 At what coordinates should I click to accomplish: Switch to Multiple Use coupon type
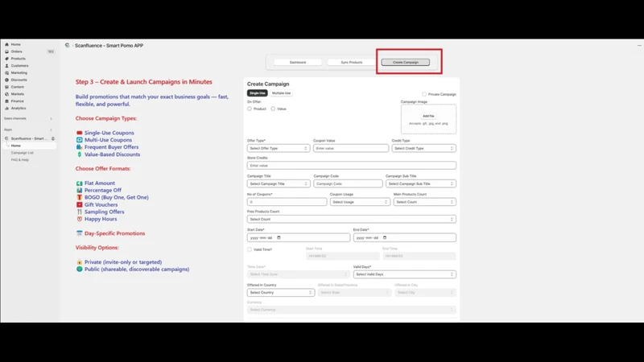click(281, 93)
